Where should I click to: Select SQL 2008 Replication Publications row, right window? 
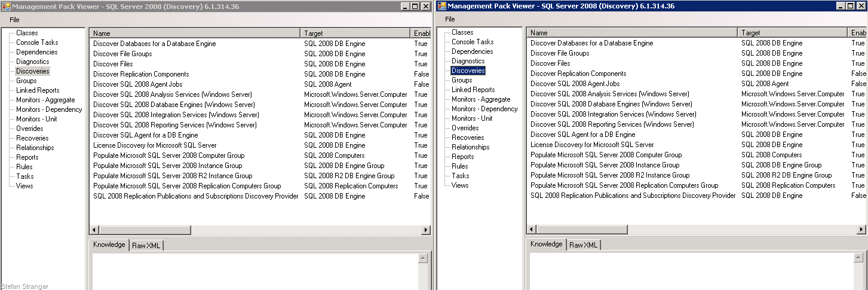tap(697, 196)
